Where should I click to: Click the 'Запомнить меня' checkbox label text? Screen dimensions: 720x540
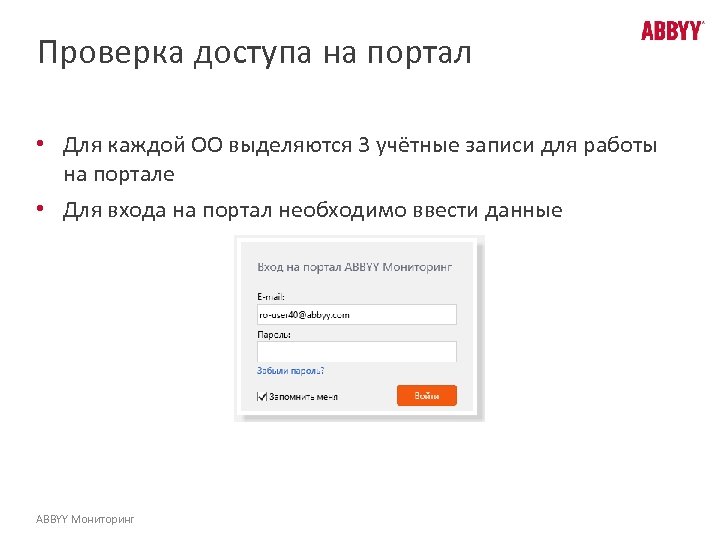pyautogui.click(x=303, y=396)
